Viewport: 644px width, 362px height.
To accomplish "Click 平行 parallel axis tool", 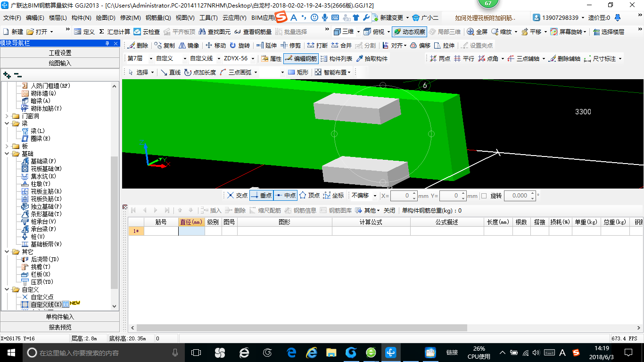I will 464,58.
